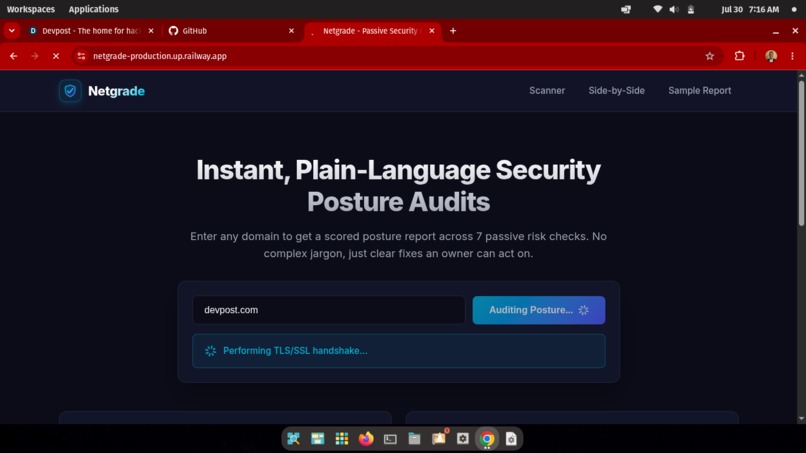This screenshot has width=806, height=453.
Task: Click the battery indicator in top panel
Action: (691, 9)
